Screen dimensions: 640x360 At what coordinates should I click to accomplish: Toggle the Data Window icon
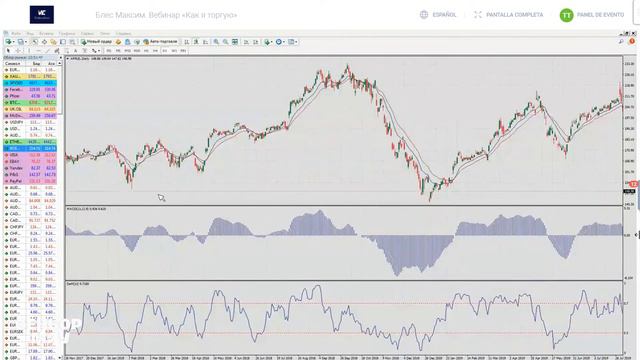44,42
